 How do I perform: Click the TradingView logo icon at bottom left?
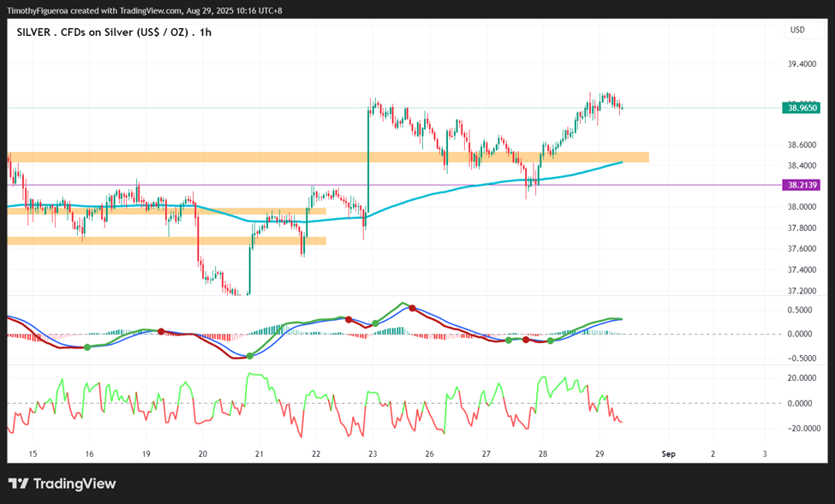click(x=18, y=483)
